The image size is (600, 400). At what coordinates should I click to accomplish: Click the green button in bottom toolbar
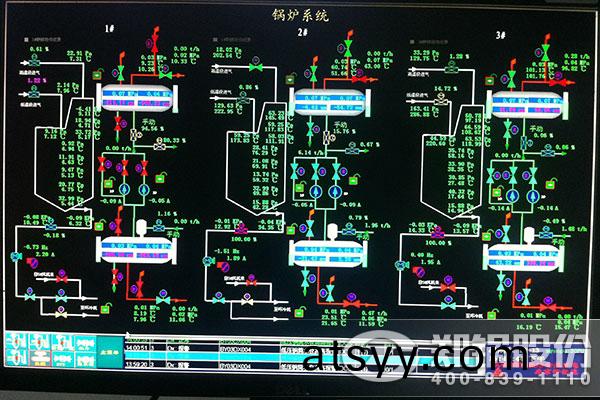pyautogui.click(x=110, y=352)
